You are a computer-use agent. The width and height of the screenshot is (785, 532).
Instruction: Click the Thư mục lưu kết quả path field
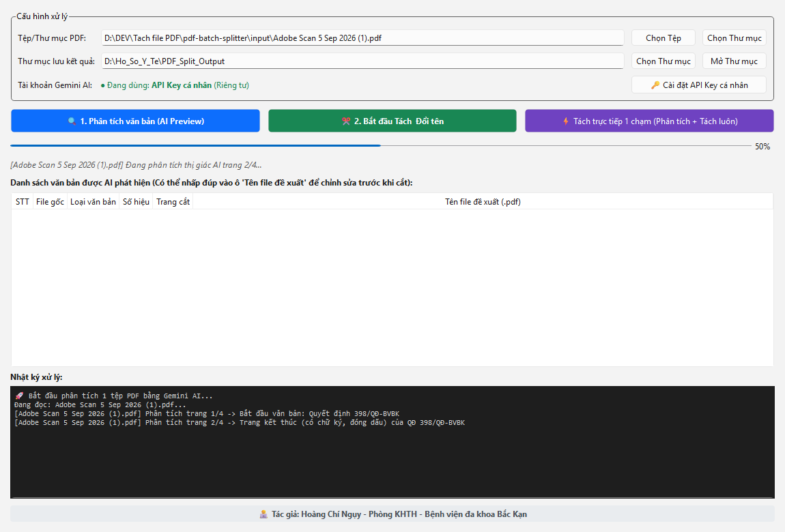362,61
